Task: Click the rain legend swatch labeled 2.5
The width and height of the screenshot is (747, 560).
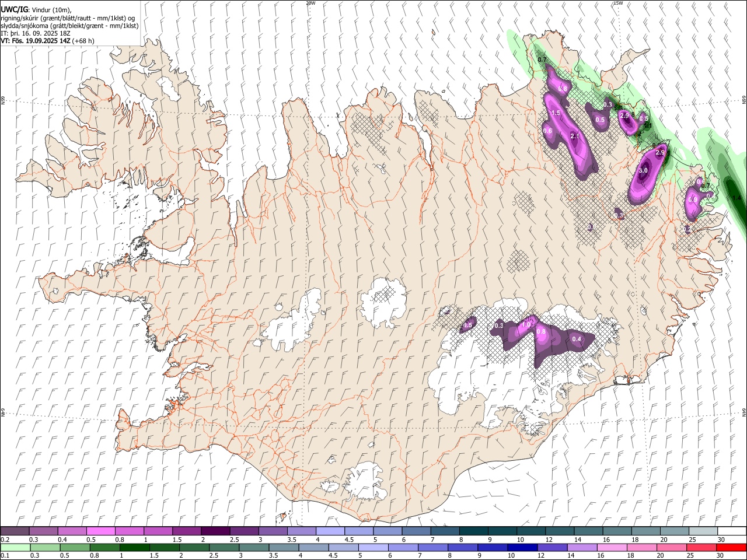Action: coord(224,548)
